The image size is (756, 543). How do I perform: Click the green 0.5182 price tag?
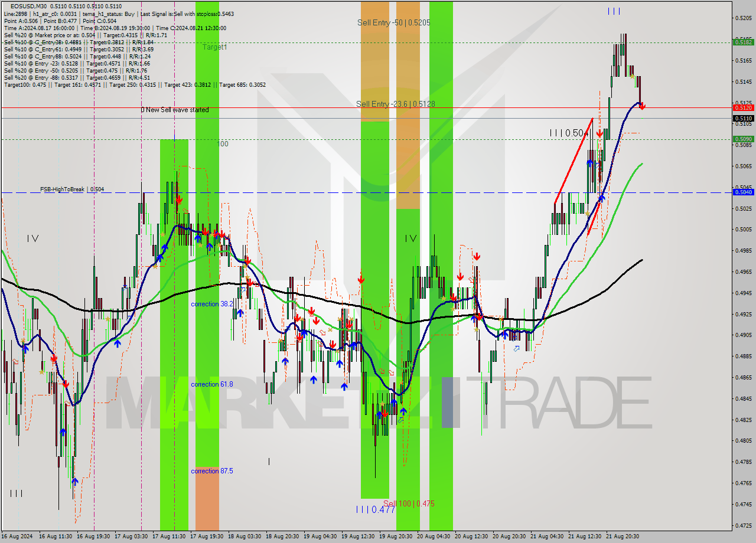(743, 42)
